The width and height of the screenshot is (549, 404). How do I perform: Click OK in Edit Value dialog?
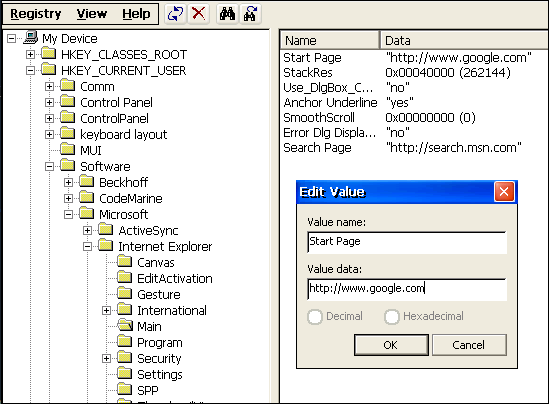[391, 345]
